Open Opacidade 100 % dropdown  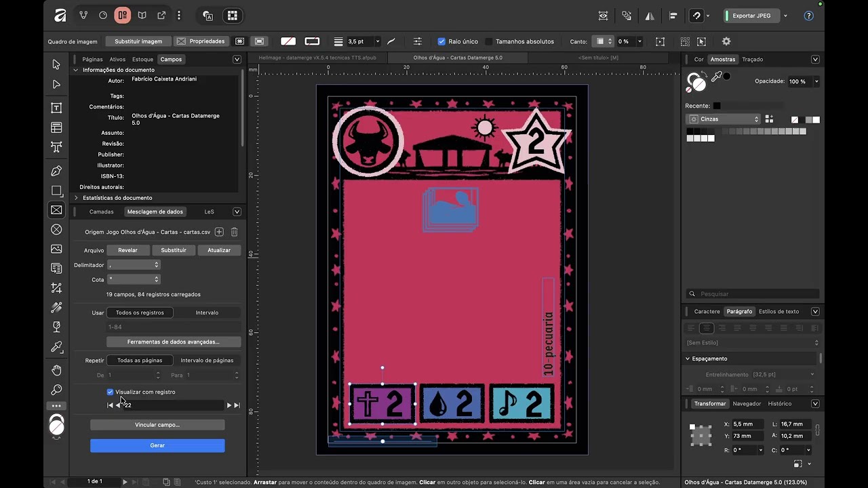coord(816,81)
